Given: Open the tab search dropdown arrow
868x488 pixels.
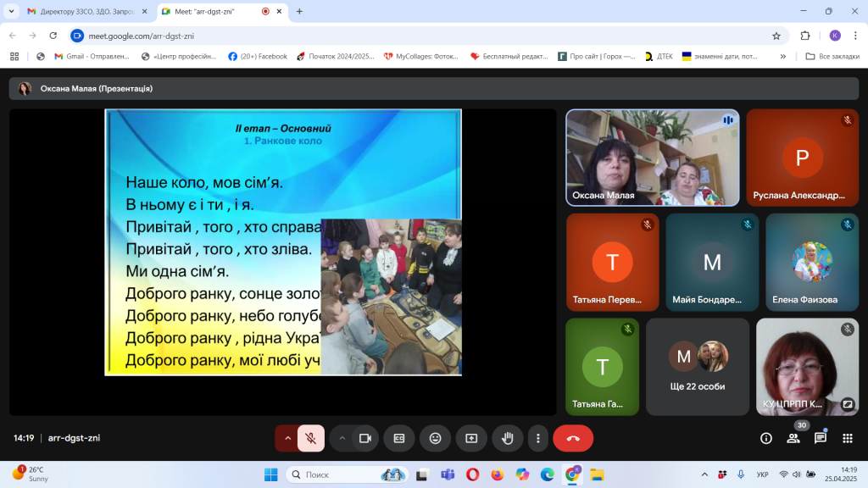Looking at the screenshot, I should click(x=11, y=12).
